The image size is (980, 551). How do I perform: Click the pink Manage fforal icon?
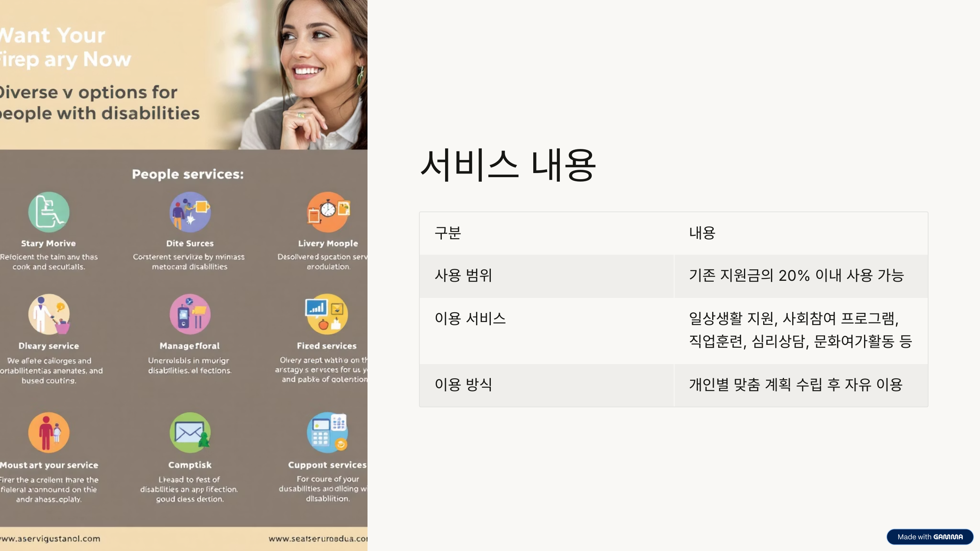pos(190,314)
